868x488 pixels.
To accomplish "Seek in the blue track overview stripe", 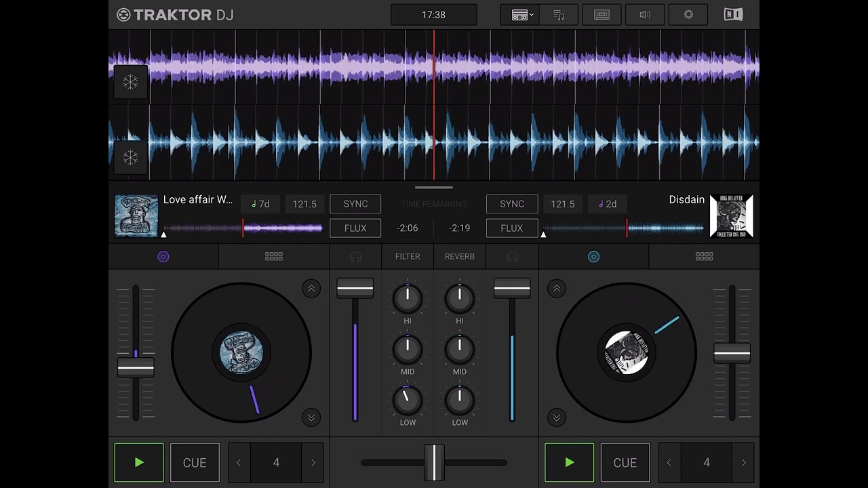I will point(623,228).
